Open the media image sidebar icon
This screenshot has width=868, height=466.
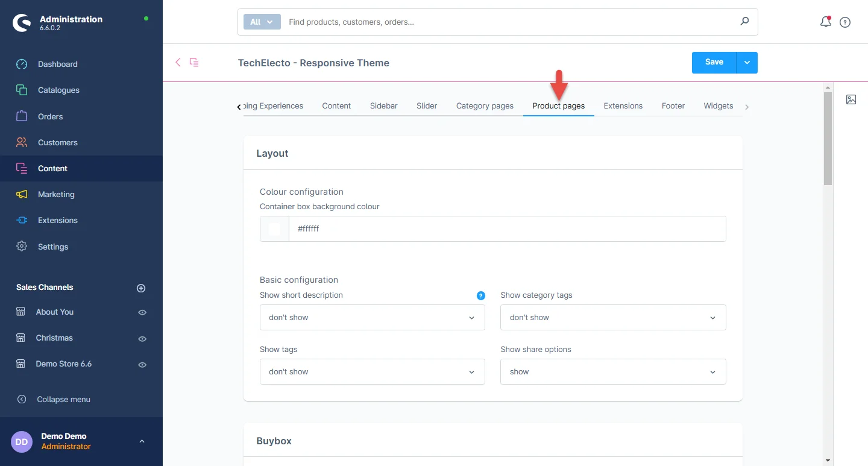pos(851,99)
